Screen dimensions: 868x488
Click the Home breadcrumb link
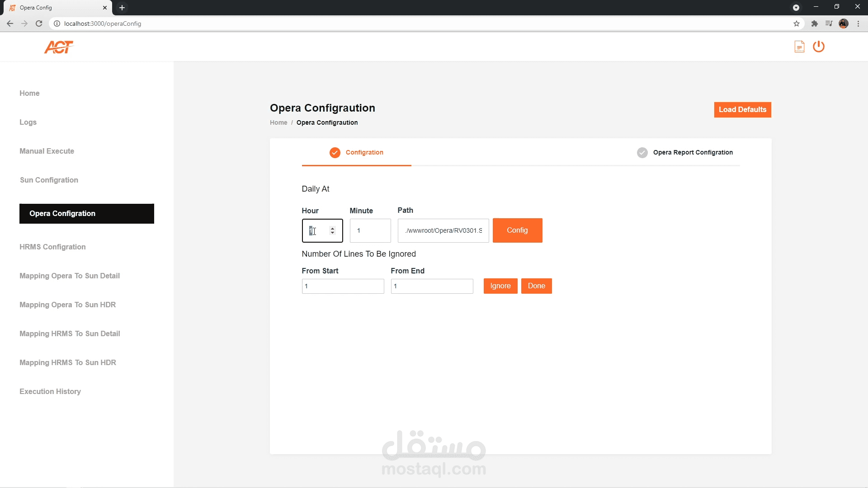point(278,122)
